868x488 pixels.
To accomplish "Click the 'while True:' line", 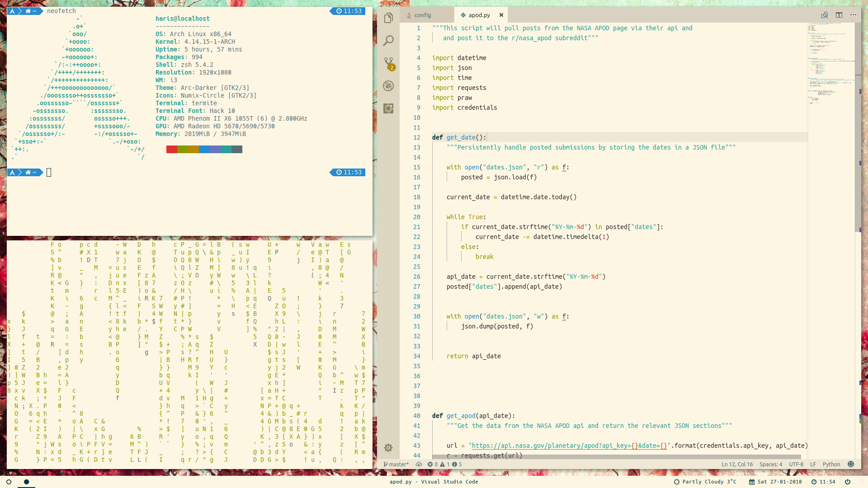I will pyautogui.click(x=466, y=217).
